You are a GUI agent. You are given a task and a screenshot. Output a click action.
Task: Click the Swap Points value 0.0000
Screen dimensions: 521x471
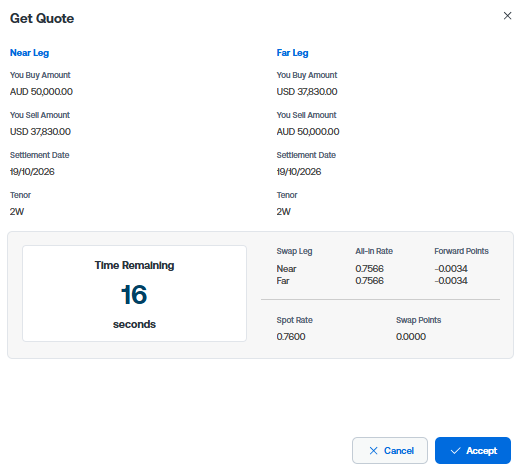click(x=411, y=337)
